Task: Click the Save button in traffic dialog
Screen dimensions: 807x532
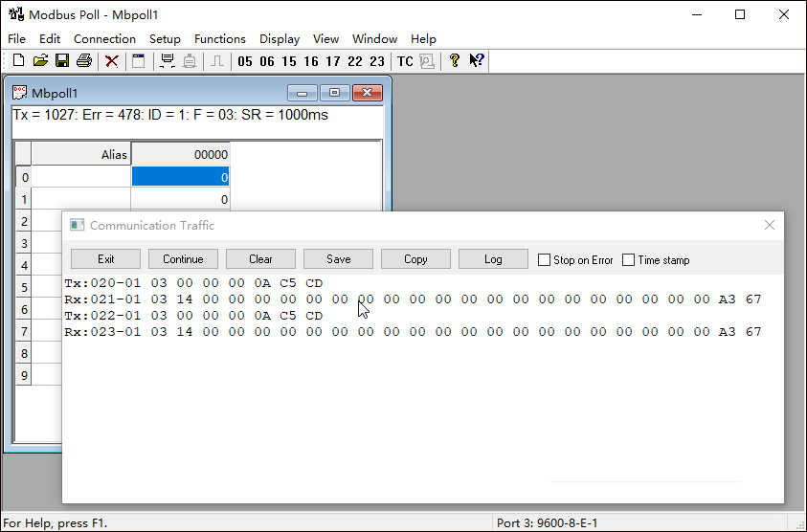Action: (x=338, y=258)
